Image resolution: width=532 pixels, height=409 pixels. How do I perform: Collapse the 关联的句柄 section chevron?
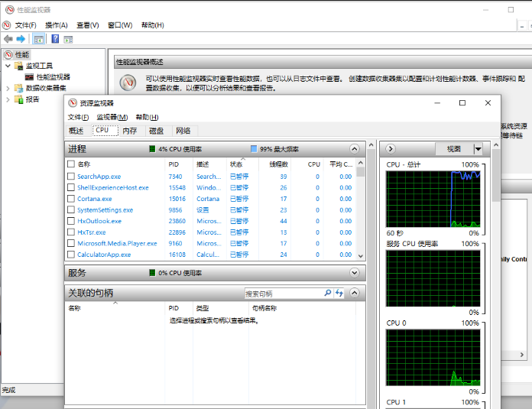pyautogui.click(x=354, y=293)
